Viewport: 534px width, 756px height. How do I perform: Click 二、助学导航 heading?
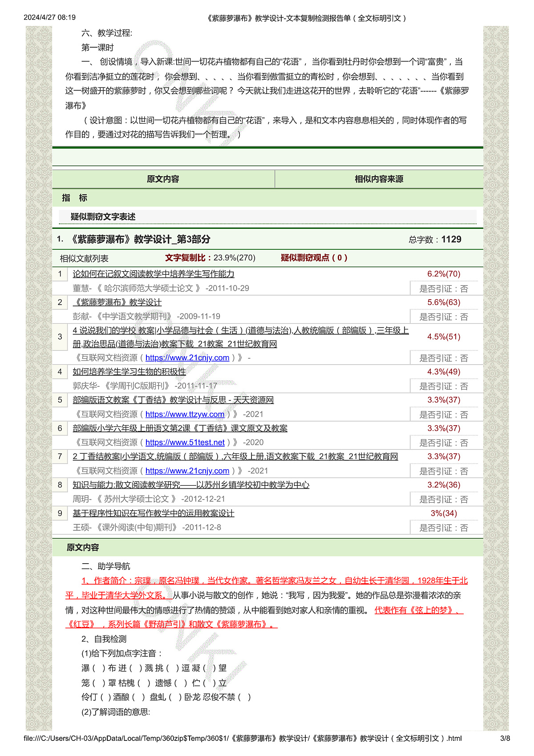[106, 566]
